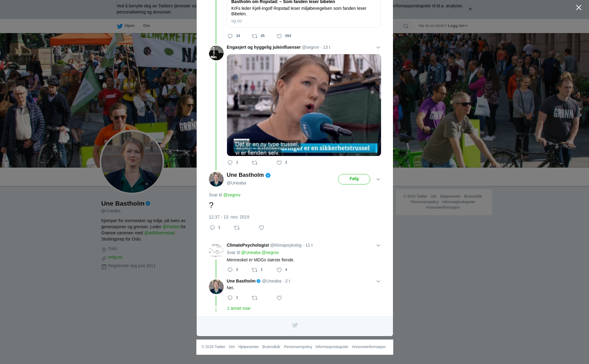589x364 pixels.
Task: Click the Twitter bird at conversation bottom
Action: [x=295, y=325]
